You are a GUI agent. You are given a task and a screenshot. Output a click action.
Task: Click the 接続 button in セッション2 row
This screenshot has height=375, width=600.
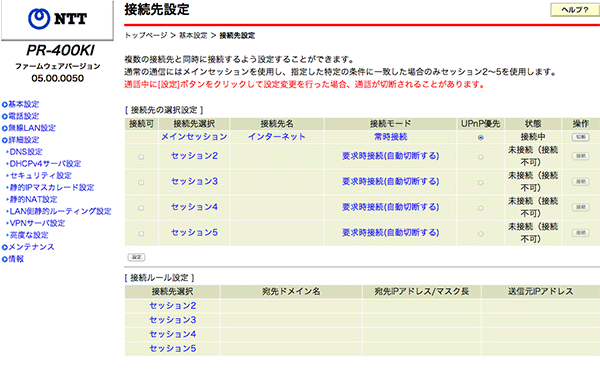click(580, 156)
